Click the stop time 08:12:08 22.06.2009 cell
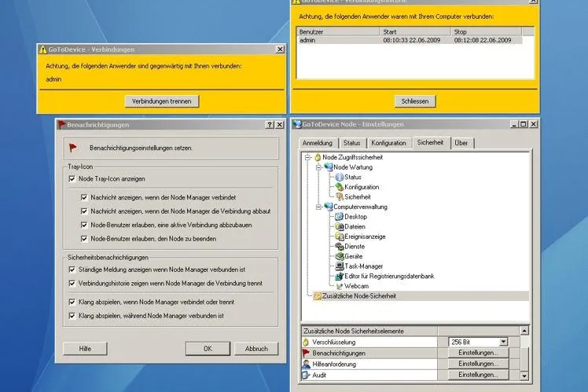The height and width of the screenshot is (392, 588). coord(483,40)
